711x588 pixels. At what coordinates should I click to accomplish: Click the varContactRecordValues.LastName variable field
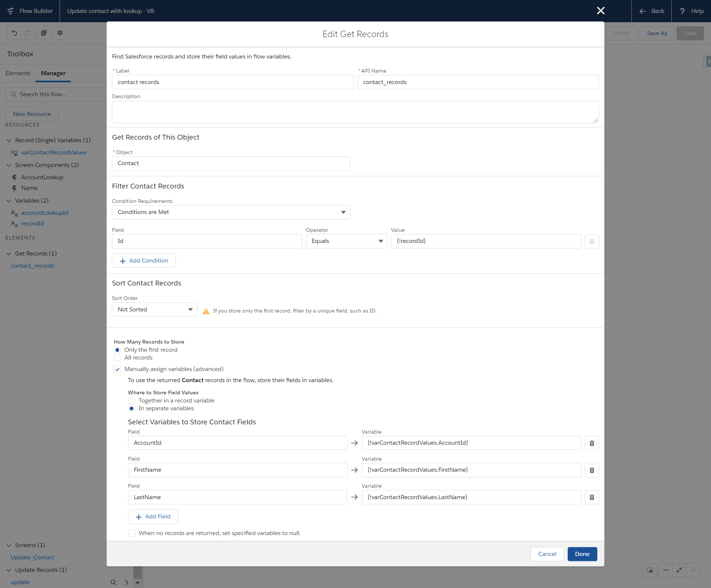tap(471, 497)
